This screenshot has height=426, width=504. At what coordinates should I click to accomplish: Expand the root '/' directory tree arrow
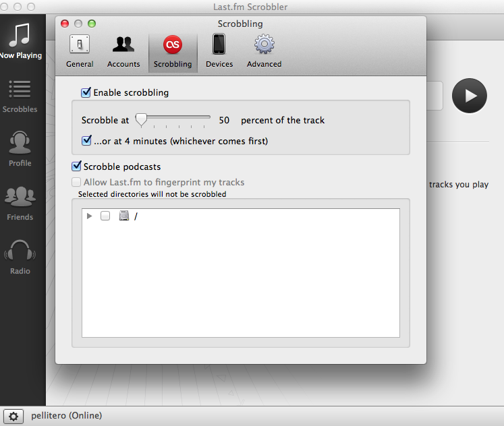(x=89, y=216)
